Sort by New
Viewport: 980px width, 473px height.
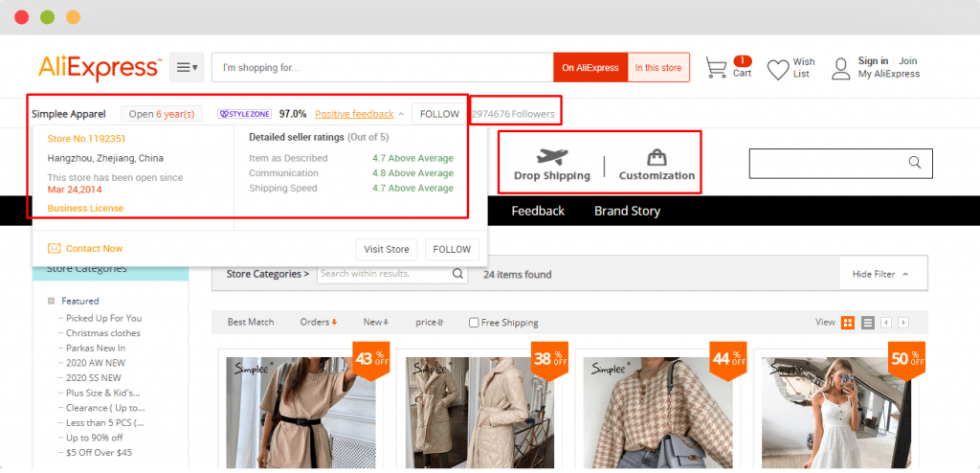tap(375, 323)
